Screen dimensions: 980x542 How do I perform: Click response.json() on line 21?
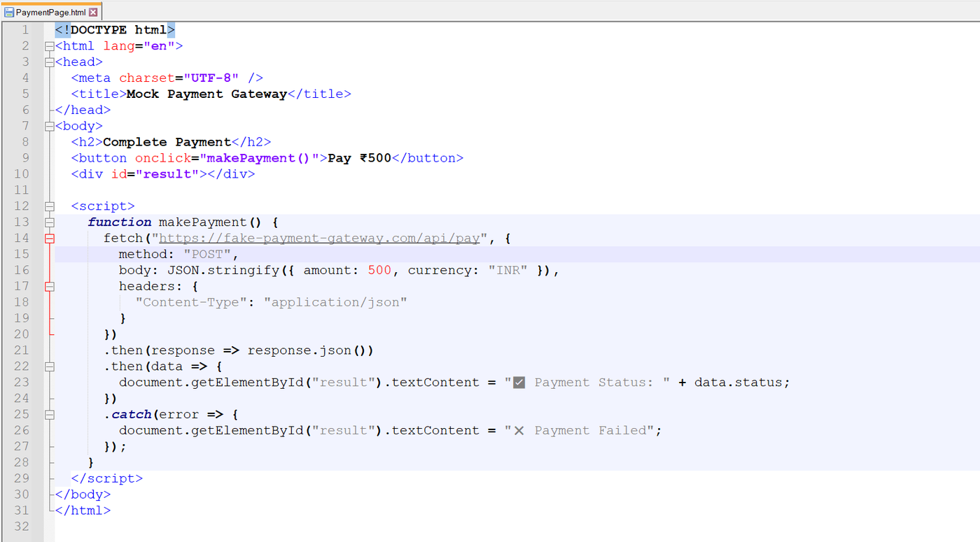click(311, 350)
